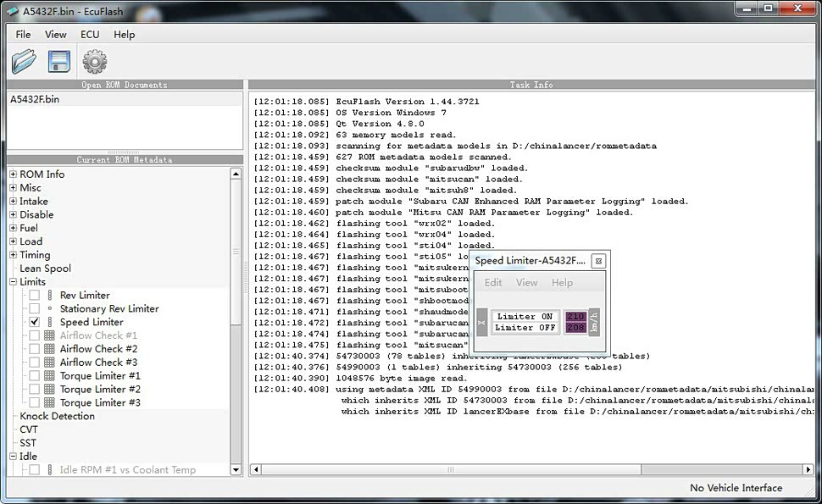The image size is (822, 504).
Task: Click the table icon beside Torque Limiter #3
Action: pos(49,403)
